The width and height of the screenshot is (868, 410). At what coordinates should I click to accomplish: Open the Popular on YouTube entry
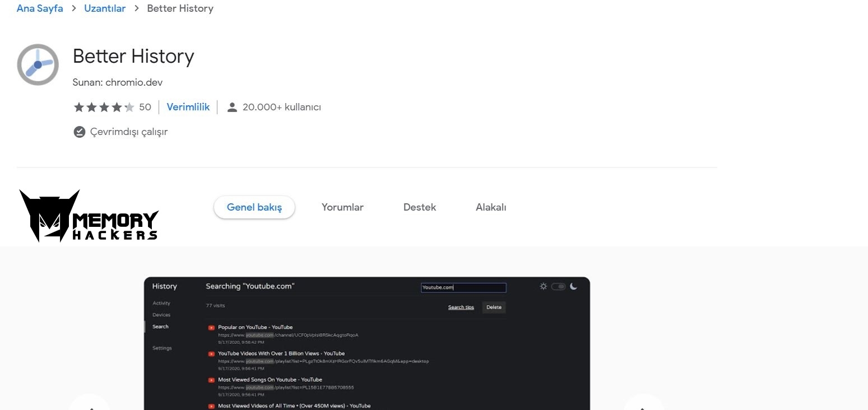click(255, 327)
